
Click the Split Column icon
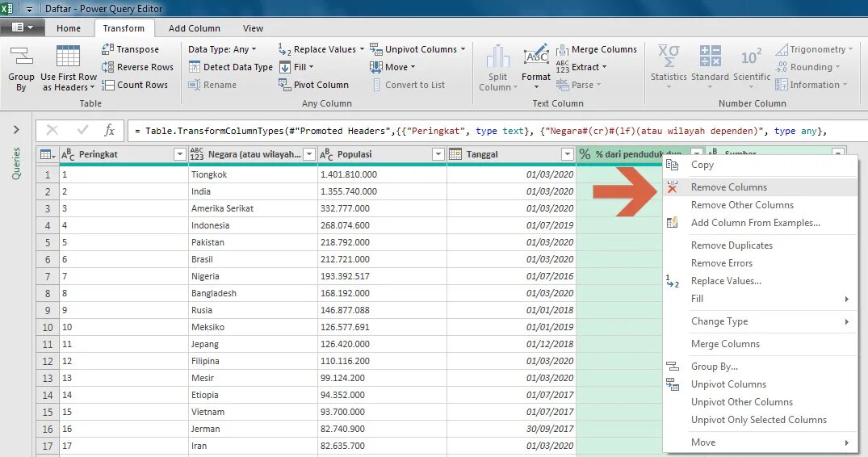(497, 57)
